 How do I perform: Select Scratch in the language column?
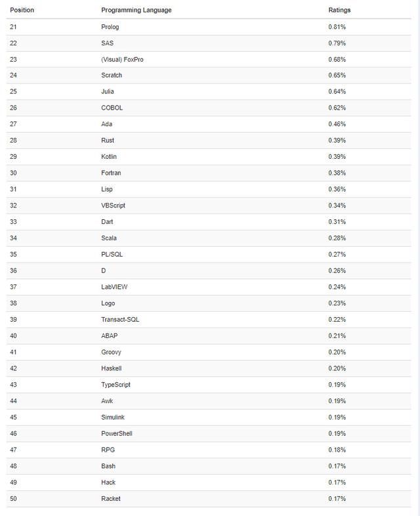112,75
